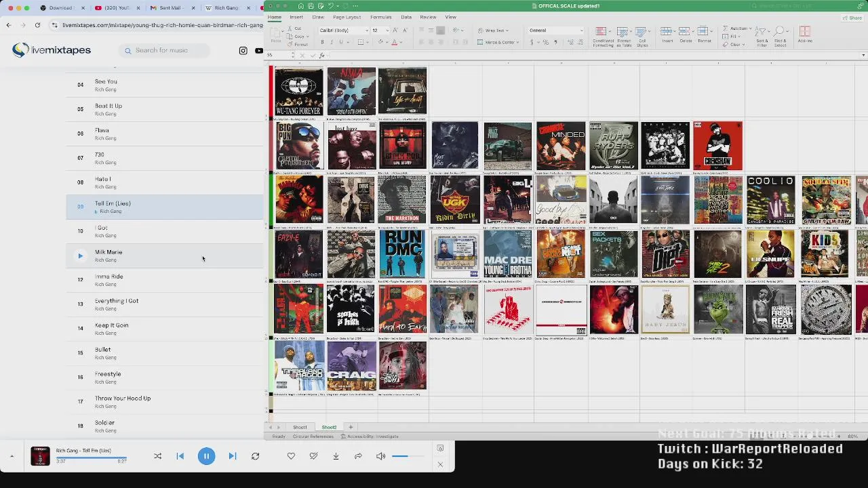Click the livemixtapes address bar URL
This screenshot has height=488, width=868.
(x=162, y=25)
